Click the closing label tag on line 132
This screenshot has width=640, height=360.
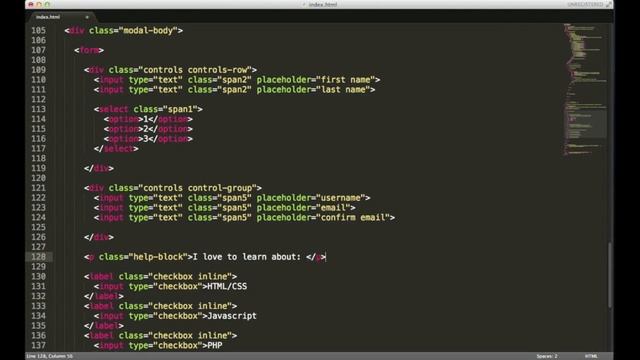pos(104,296)
